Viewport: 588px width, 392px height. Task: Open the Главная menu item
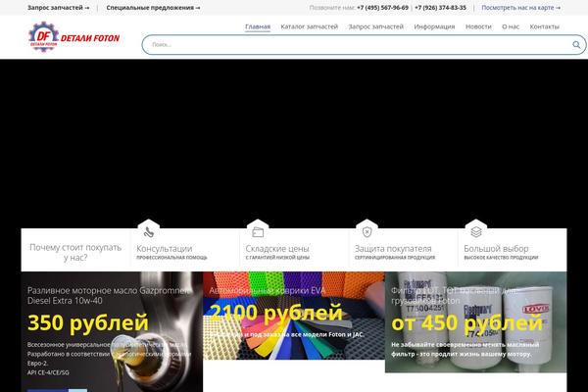[258, 26]
